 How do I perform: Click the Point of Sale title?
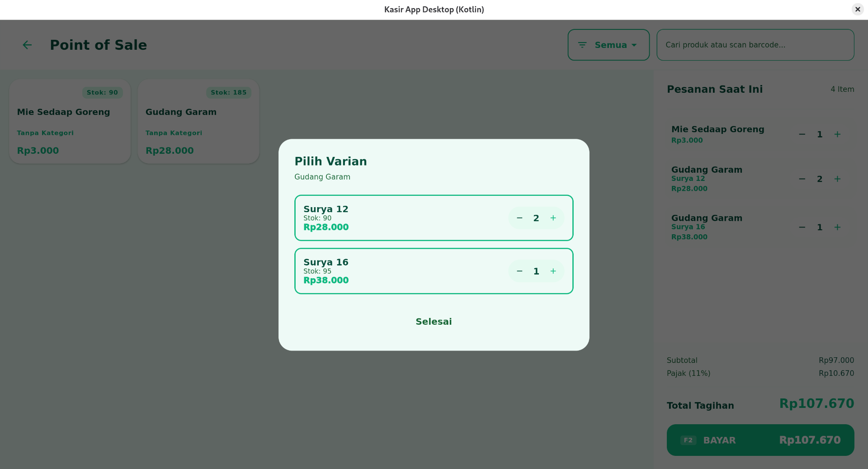pyautogui.click(x=98, y=45)
